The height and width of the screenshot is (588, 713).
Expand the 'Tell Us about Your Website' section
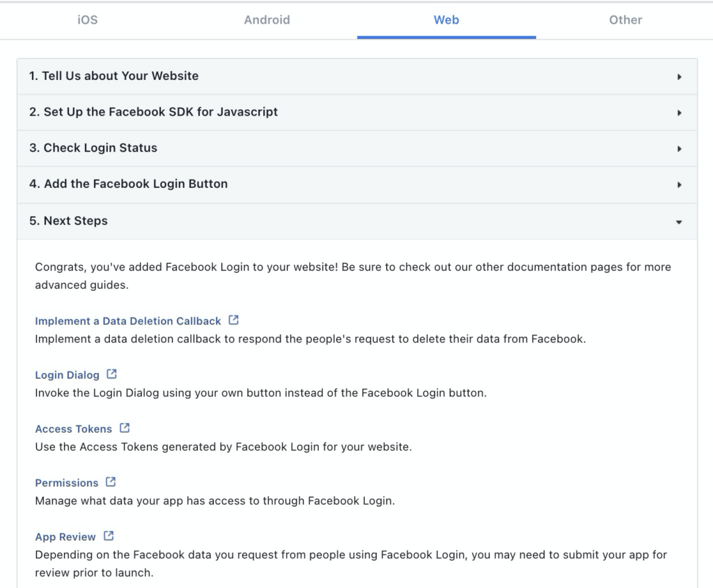[x=356, y=76]
